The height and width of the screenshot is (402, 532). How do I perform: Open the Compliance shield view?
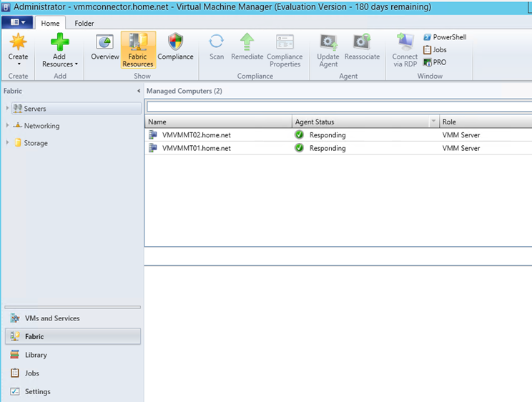[x=175, y=47]
